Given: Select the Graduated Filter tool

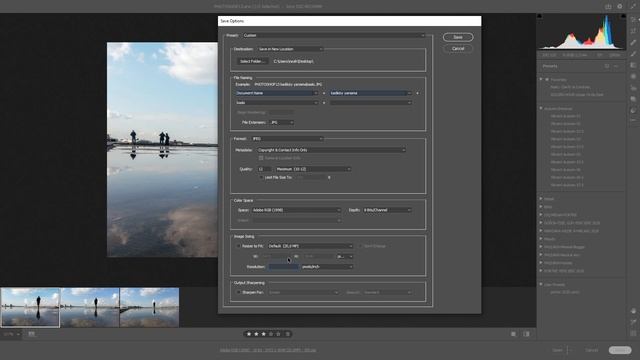Looking at the screenshot, I should tap(633, 65).
